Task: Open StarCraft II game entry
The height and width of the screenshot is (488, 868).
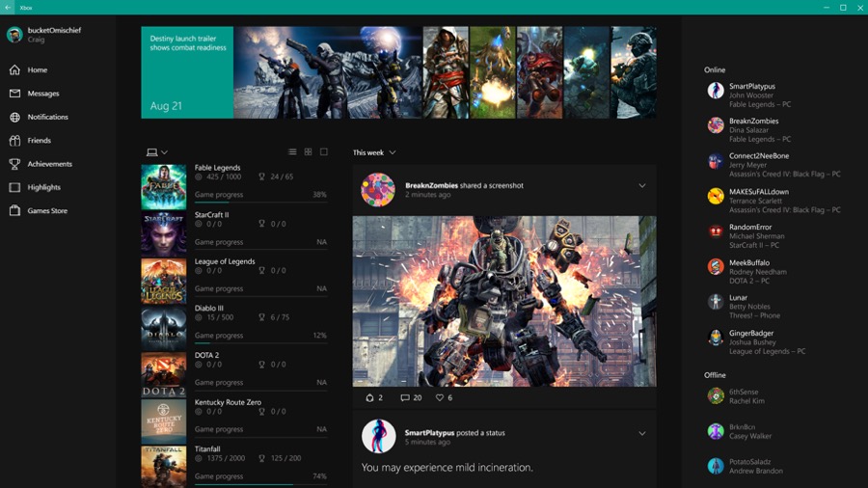Action: coord(234,233)
